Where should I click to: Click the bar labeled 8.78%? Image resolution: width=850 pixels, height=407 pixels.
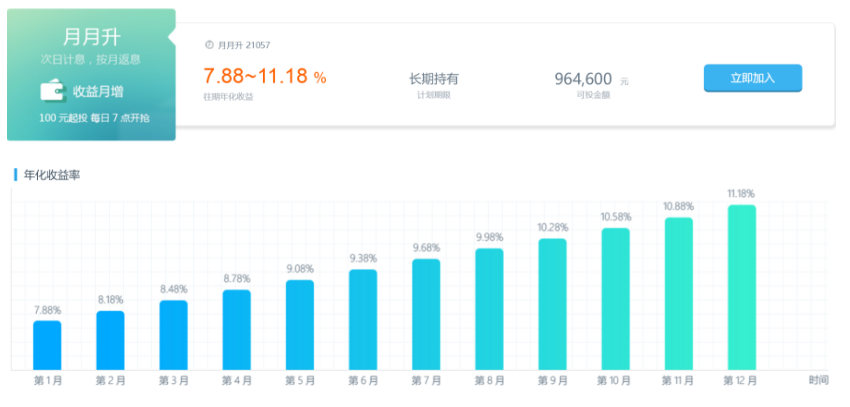point(237,330)
